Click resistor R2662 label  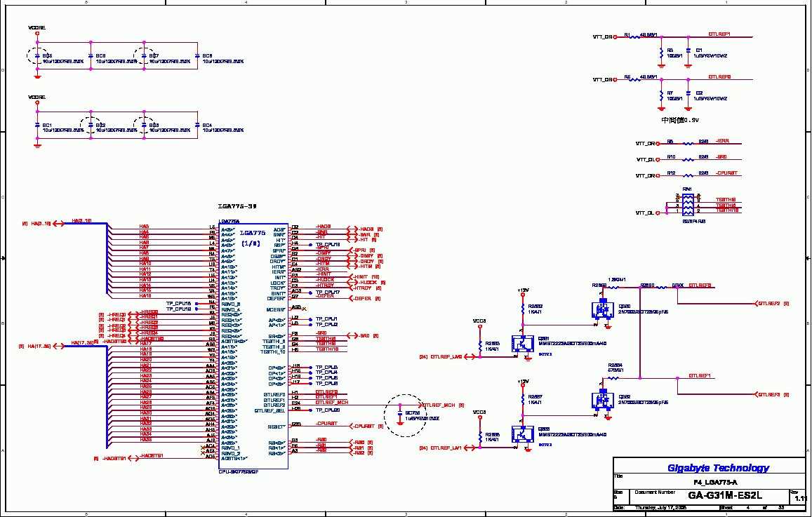[x=535, y=307]
